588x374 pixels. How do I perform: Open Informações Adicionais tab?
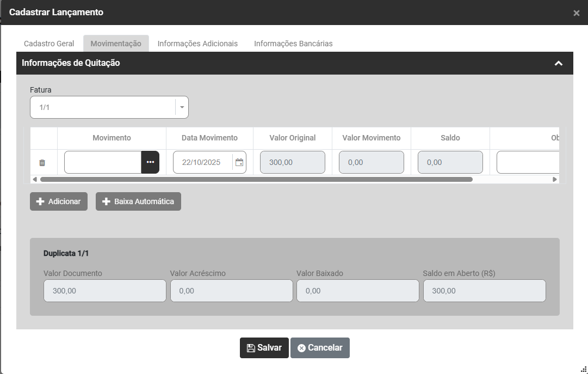[197, 44]
